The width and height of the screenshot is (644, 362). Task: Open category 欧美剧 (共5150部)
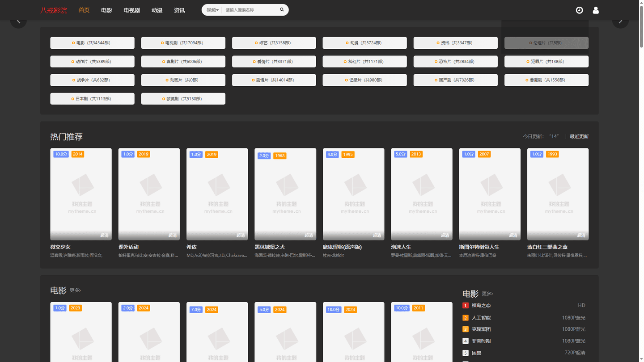(x=183, y=99)
